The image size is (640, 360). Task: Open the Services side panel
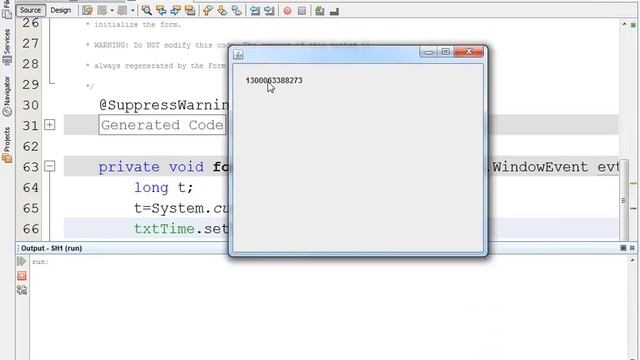coord(7,46)
